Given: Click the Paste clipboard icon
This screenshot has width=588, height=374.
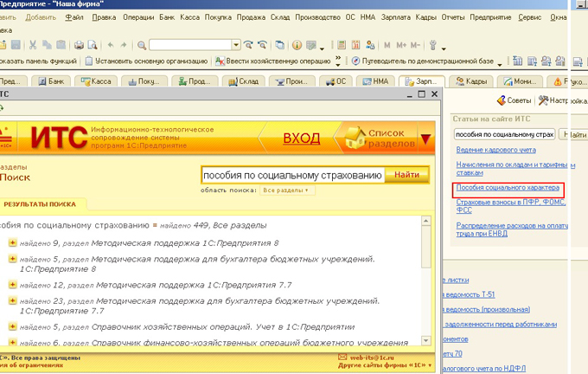Looking at the screenshot, I should [x=61, y=45].
